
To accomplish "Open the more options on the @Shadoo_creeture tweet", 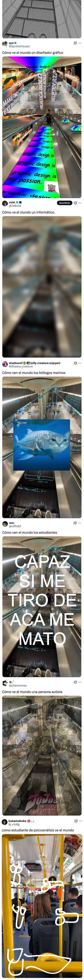I will click(x=80, y=363).
